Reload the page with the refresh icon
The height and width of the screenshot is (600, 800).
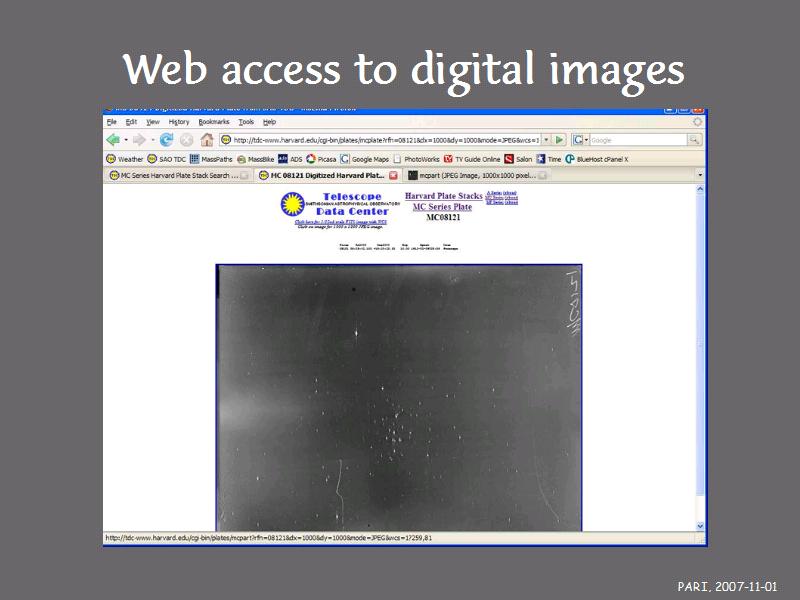[x=166, y=139]
